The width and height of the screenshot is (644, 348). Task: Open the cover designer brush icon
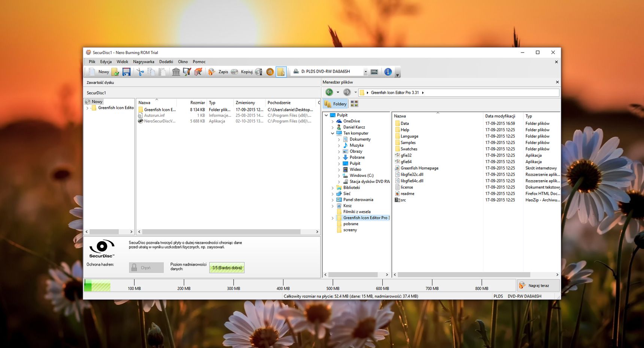pos(187,72)
